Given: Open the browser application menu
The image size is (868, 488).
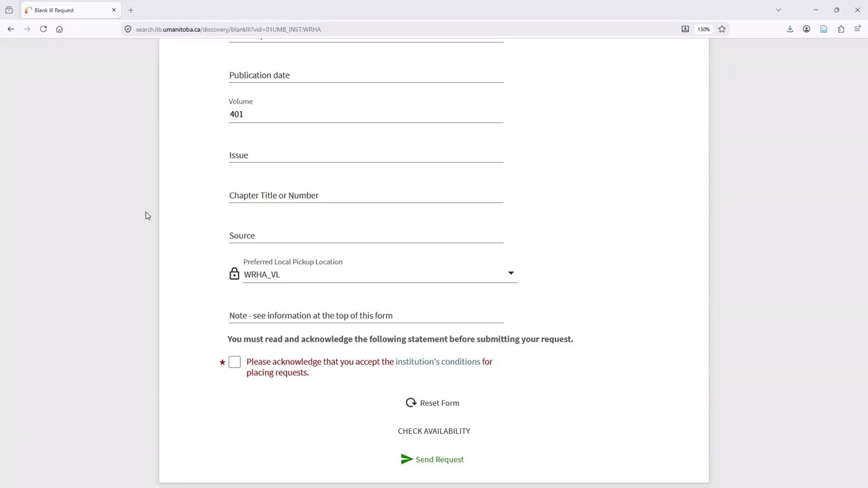Looking at the screenshot, I should pos(858,29).
